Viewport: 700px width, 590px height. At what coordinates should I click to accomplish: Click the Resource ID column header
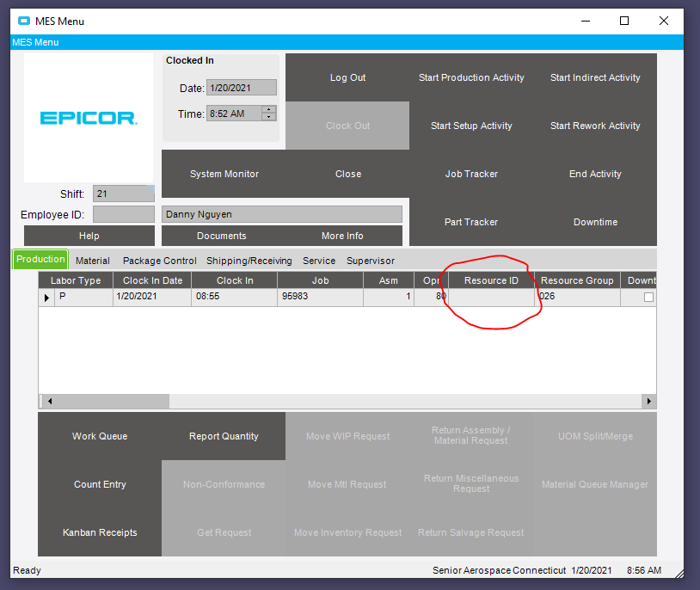[491, 280]
